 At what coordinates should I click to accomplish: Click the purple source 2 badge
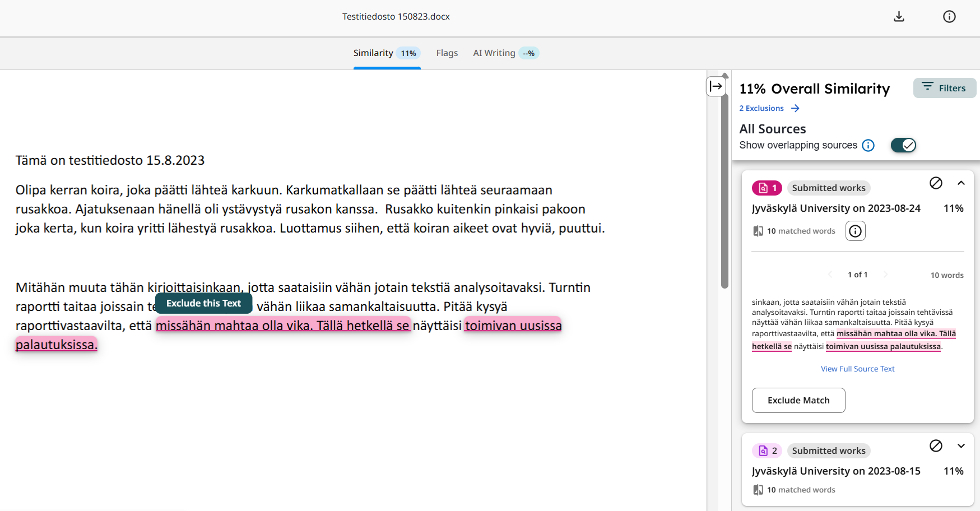767,451
